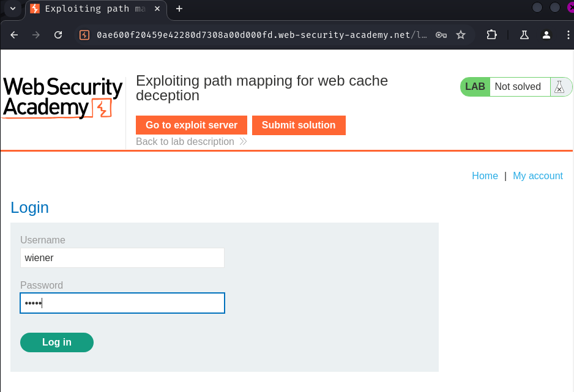Click the web-security-academy URL in address bar
The image size is (574, 392).
[261, 35]
